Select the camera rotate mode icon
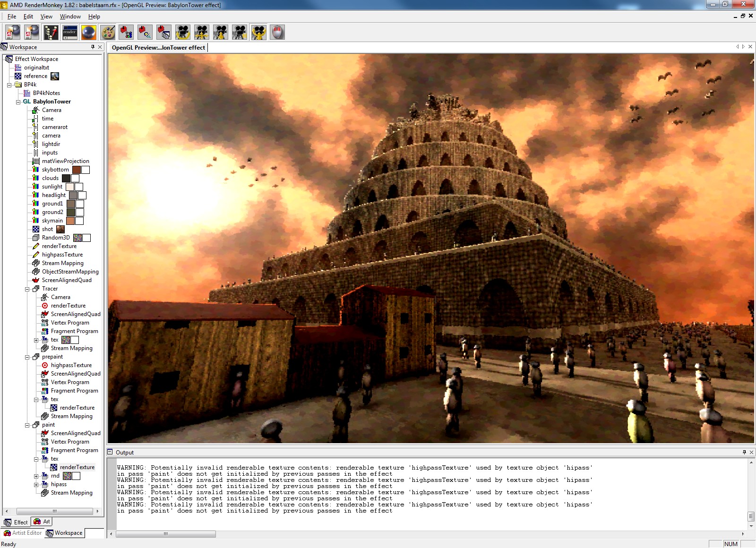The height and width of the screenshot is (548, 756). [183, 32]
